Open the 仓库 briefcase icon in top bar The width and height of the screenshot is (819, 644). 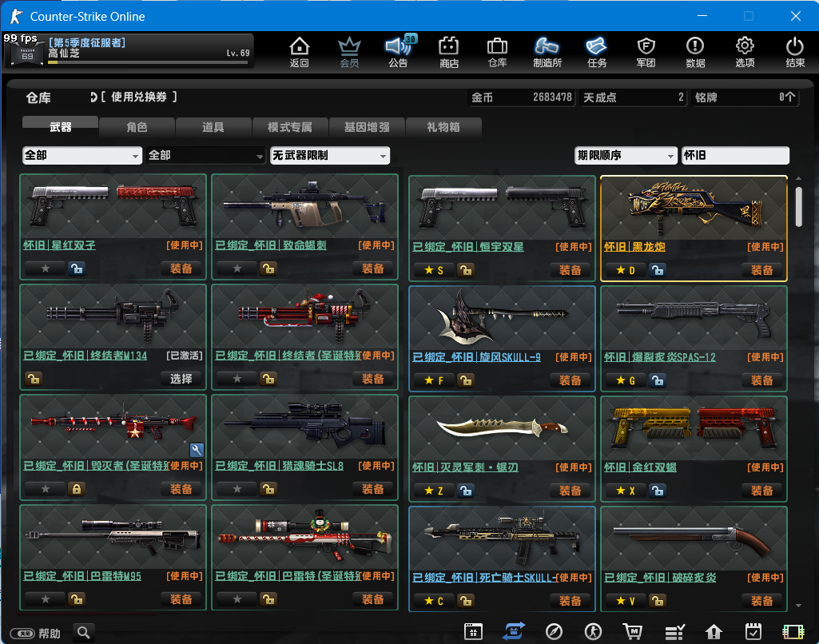point(497,52)
